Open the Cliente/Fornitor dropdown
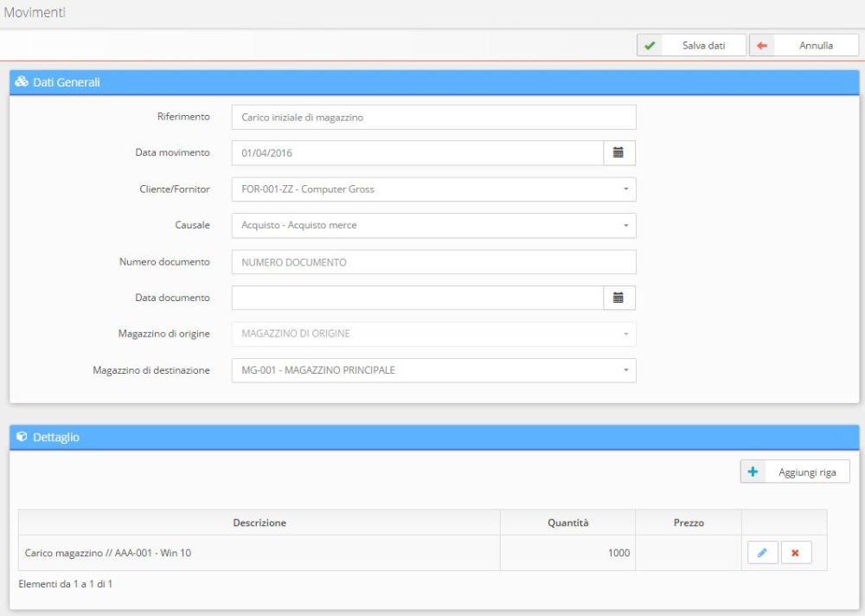The image size is (865, 616). point(433,189)
